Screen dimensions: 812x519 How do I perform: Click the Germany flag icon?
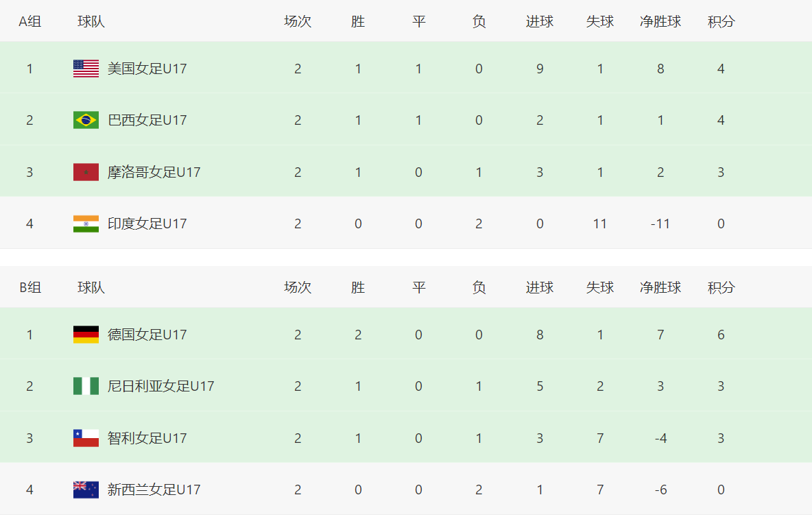pos(86,335)
